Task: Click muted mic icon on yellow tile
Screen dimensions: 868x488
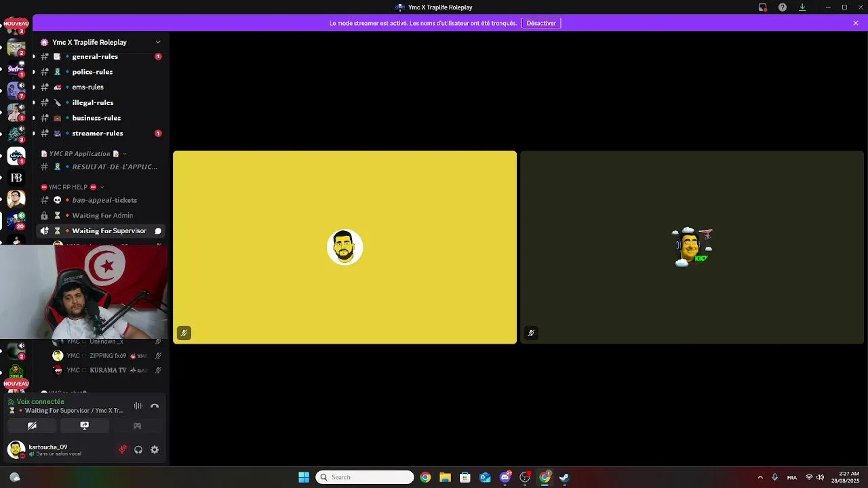Action: [x=184, y=333]
